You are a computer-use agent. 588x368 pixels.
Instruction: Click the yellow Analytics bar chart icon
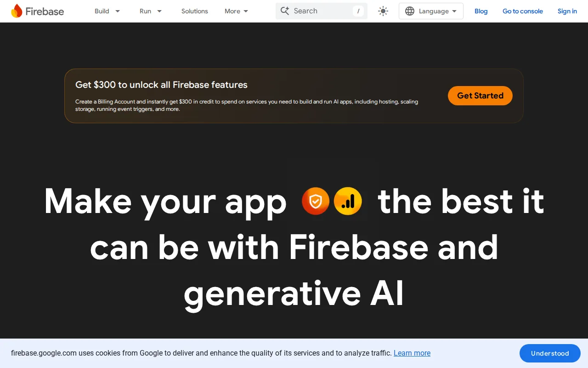pyautogui.click(x=348, y=201)
